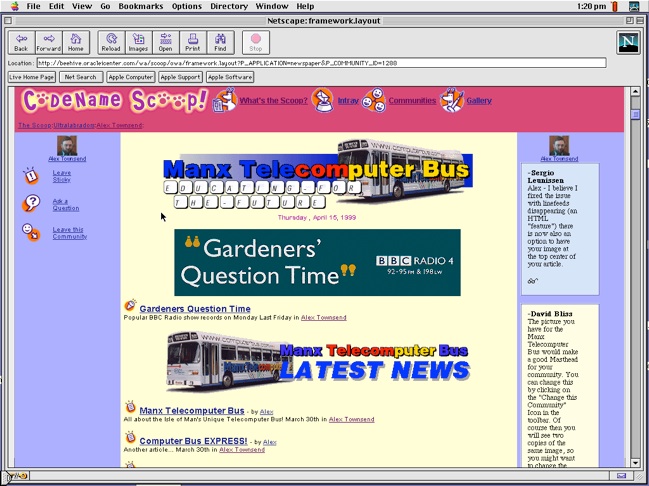This screenshot has width=649, height=486.
Task: Open the Computer Bus EXPRESS! article link
Action: coord(194,441)
